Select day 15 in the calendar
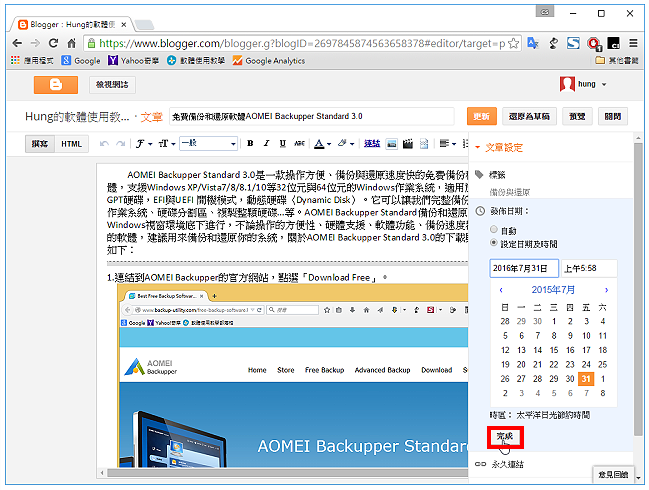 click(554, 350)
